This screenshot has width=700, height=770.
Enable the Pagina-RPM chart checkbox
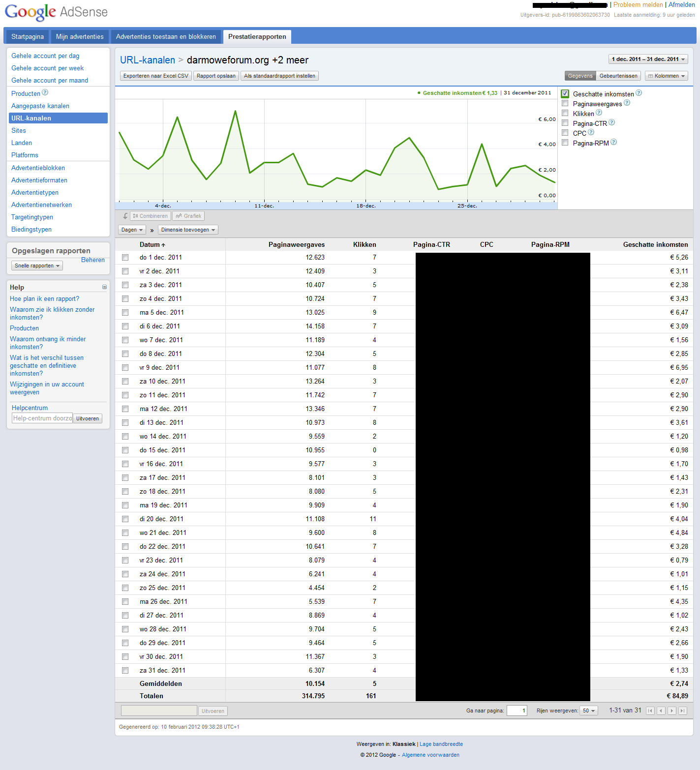pos(565,143)
